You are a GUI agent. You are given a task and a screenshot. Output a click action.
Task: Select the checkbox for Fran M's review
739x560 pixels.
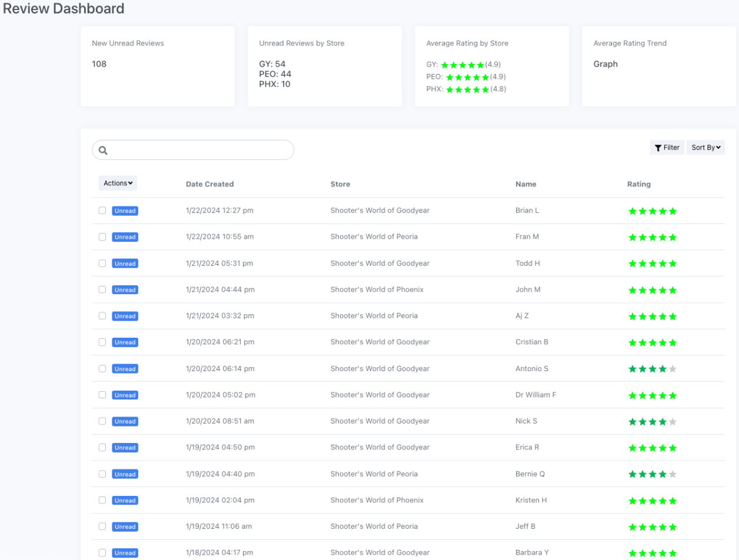(102, 236)
